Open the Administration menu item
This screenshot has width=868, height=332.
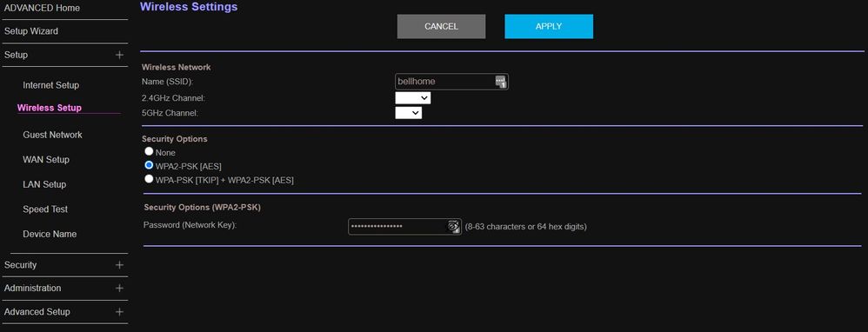point(33,289)
